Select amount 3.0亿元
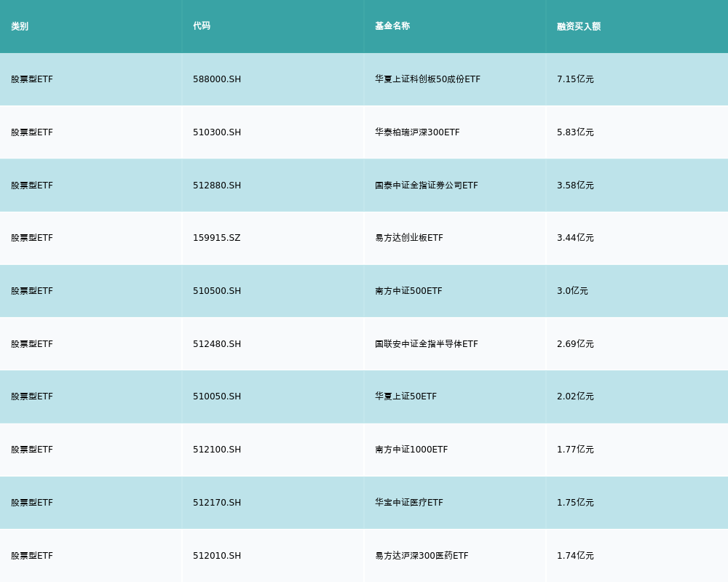The width and height of the screenshot is (728, 582). tap(572, 291)
